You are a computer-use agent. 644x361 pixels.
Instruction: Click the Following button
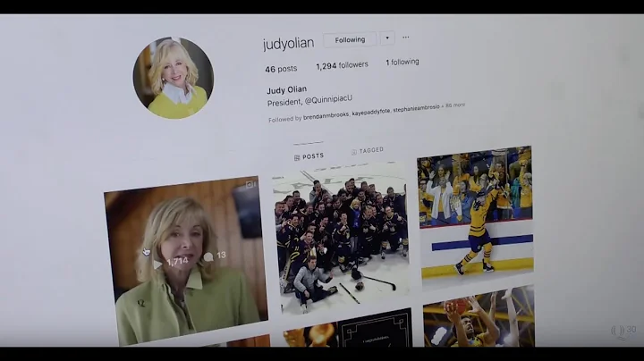[x=350, y=40]
